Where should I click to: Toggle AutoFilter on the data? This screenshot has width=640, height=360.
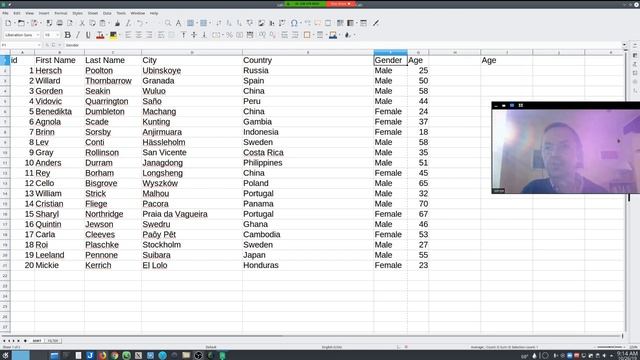[250, 23]
